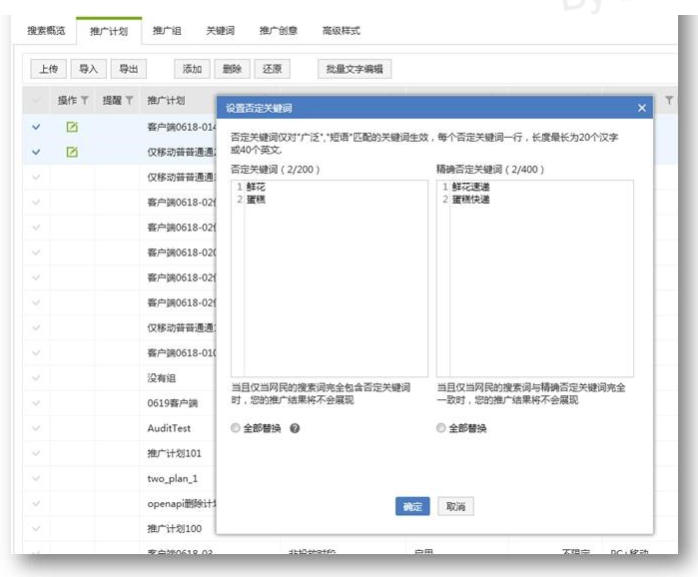The image size is (698, 577).
Task: Open the 操作 column filter icon
Action: click(85, 101)
